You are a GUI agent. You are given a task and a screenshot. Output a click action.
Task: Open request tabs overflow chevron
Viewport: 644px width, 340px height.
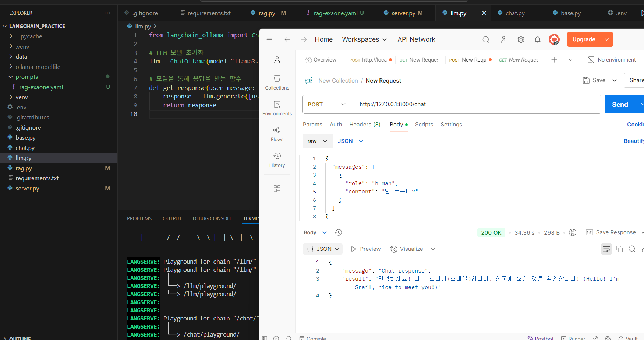tap(571, 60)
